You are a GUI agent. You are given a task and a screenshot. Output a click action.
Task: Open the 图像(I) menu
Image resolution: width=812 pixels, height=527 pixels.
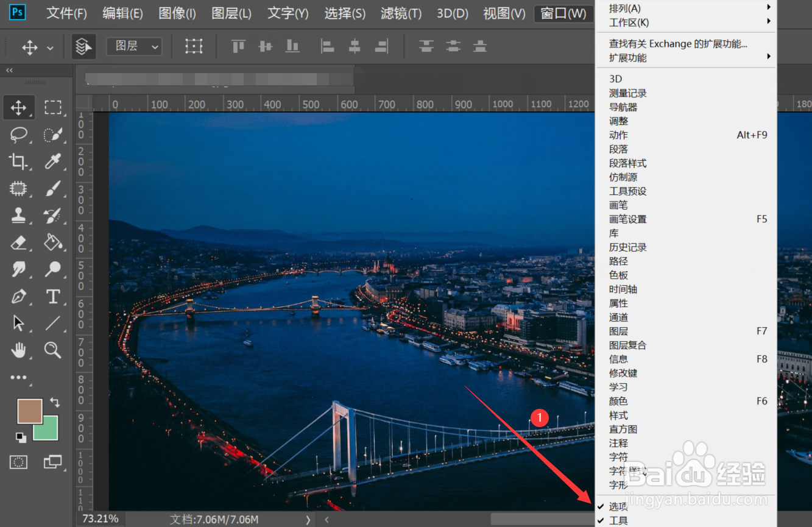[x=177, y=13]
